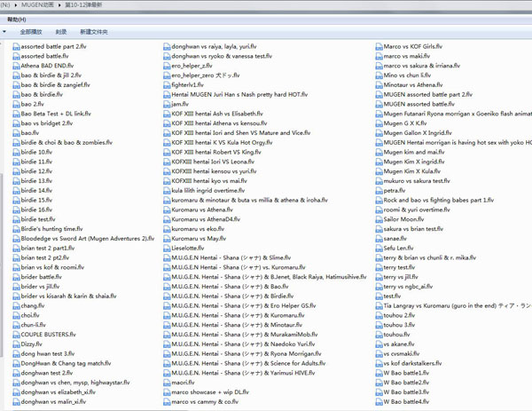Click the icon for 'Sailor Moon.flv'
The height and width of the screenshot is (411, 532).
click(379, 219)
